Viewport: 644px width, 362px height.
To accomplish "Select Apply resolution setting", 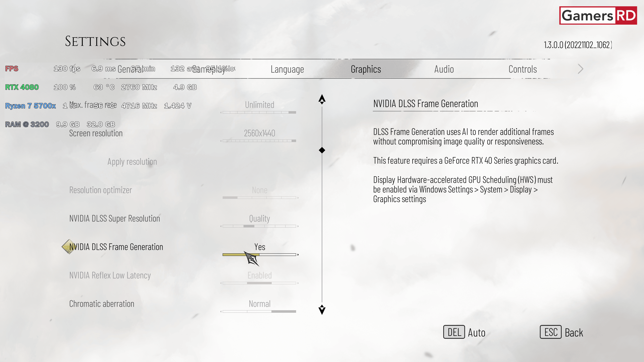I will point(132,161).
